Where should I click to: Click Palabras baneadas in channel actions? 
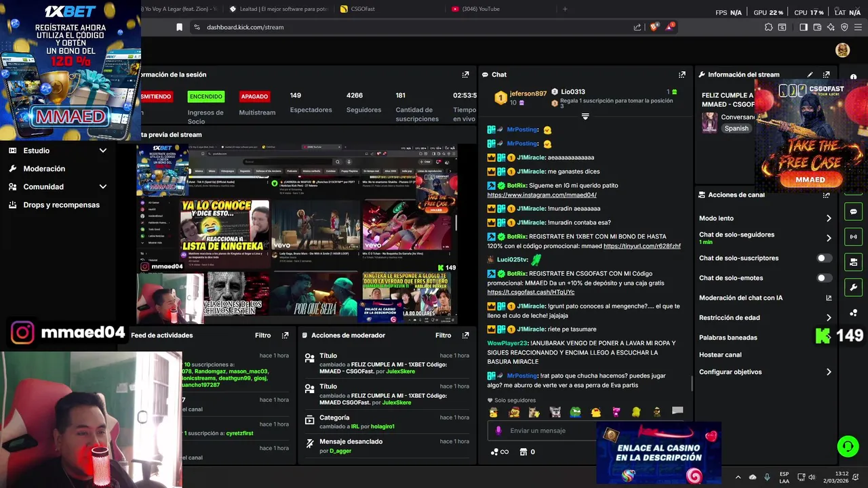click(x=728, y=338)
